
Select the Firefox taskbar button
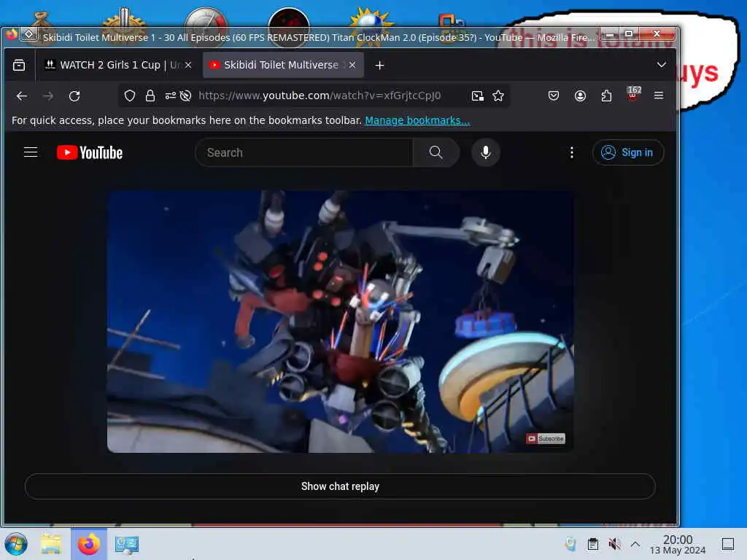point(89,544)
